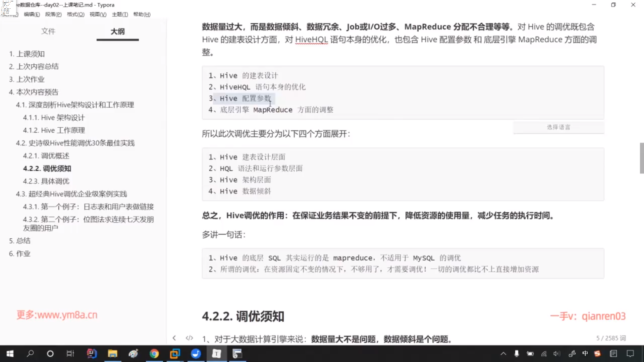Click Windows search magnifier icon
644x362 pixels.
pyautogui.click(x=30, y=354)
